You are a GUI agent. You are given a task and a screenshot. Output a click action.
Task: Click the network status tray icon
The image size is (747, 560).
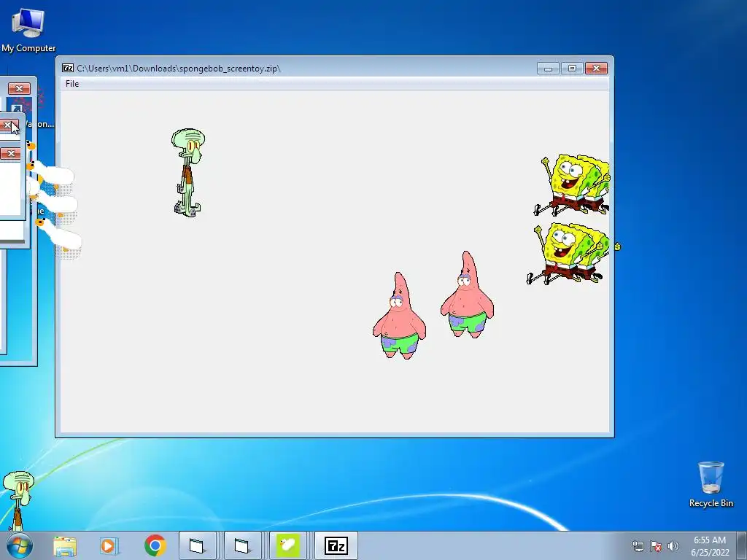pyautogui.click(x=638, y=546)
